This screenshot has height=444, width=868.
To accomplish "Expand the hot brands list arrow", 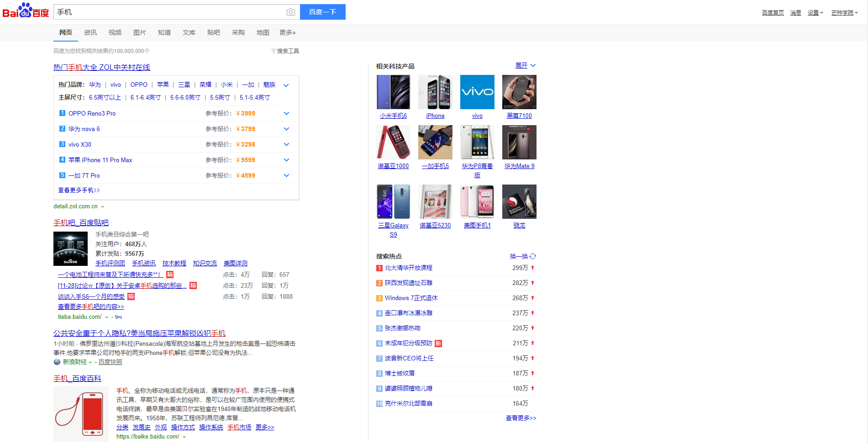I will click(286, 85).
